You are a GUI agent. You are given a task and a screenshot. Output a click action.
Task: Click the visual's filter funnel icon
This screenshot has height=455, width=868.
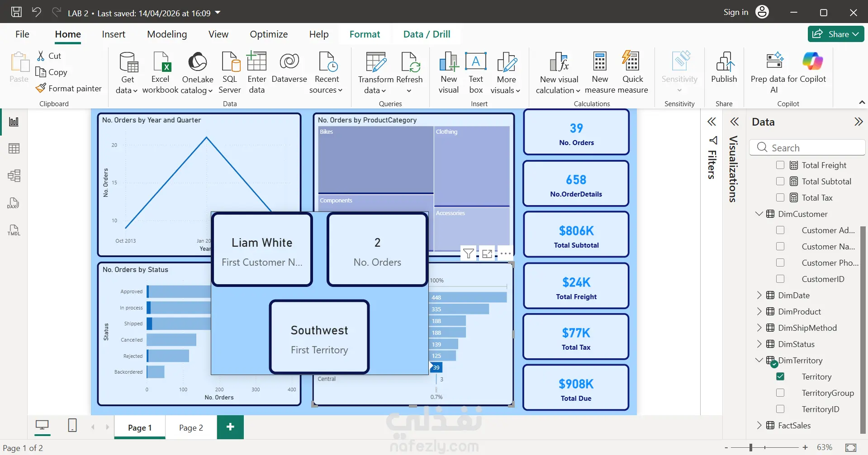click(x=469, y=253)
